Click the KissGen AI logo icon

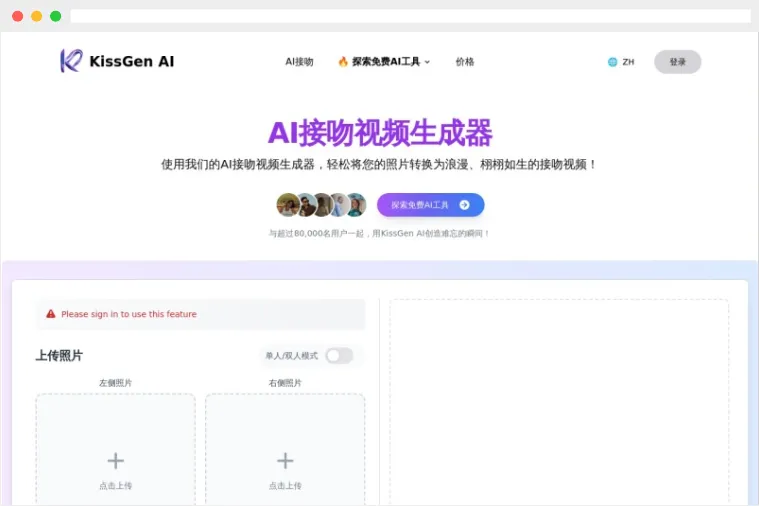pyautogui.click(x=71, y=61)
